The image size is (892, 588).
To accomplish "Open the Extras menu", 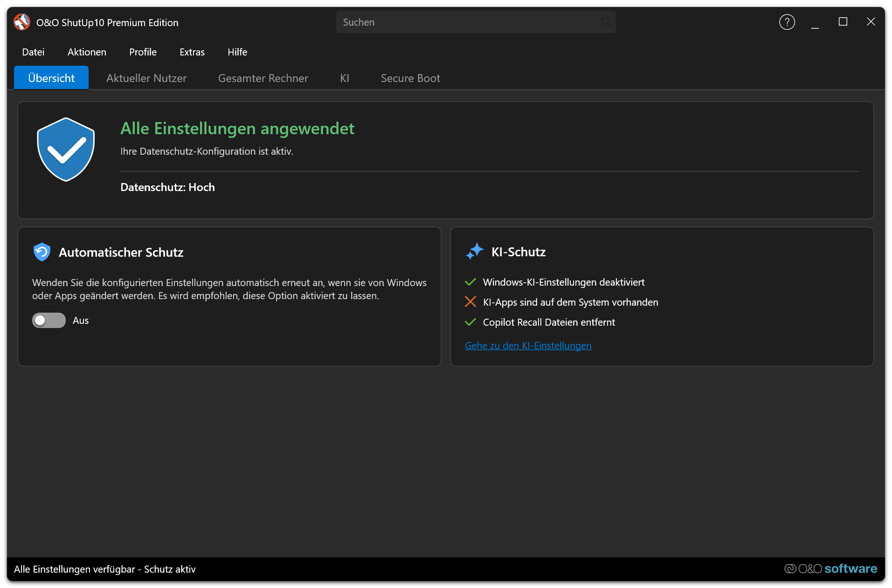I will point(192,52).
